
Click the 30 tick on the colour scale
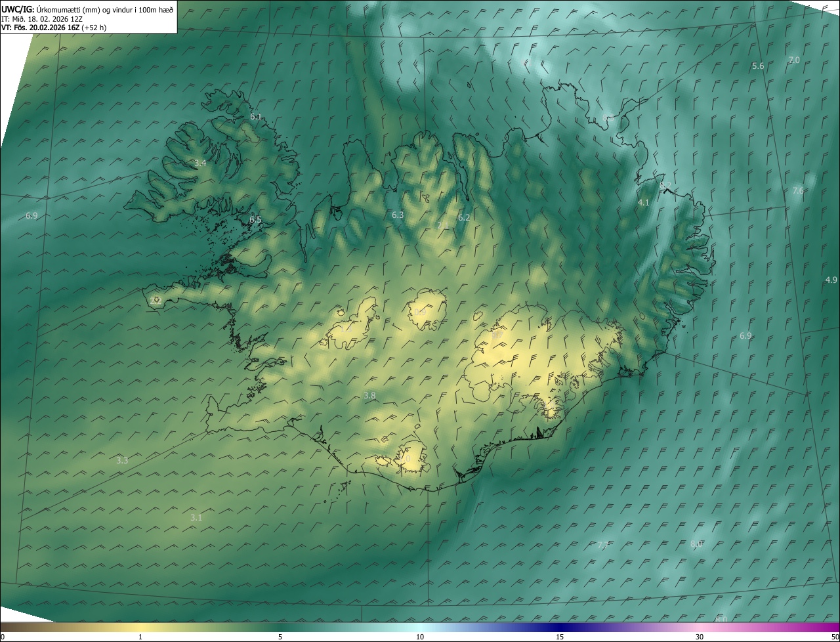700,637
